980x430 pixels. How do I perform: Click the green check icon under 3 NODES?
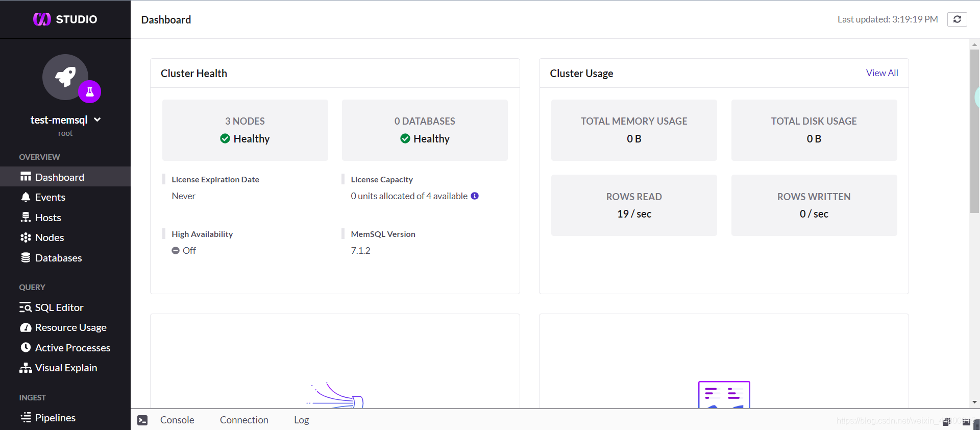click(225, 138)
